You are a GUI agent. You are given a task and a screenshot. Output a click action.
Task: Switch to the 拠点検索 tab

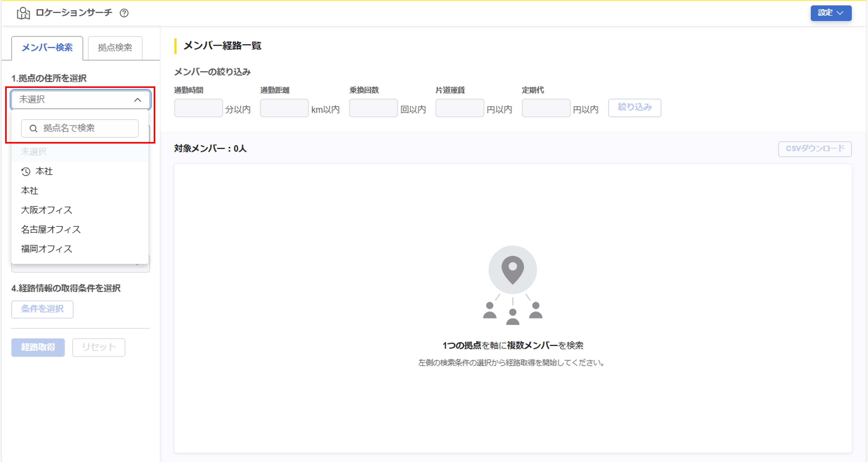[x=115, y=47]
